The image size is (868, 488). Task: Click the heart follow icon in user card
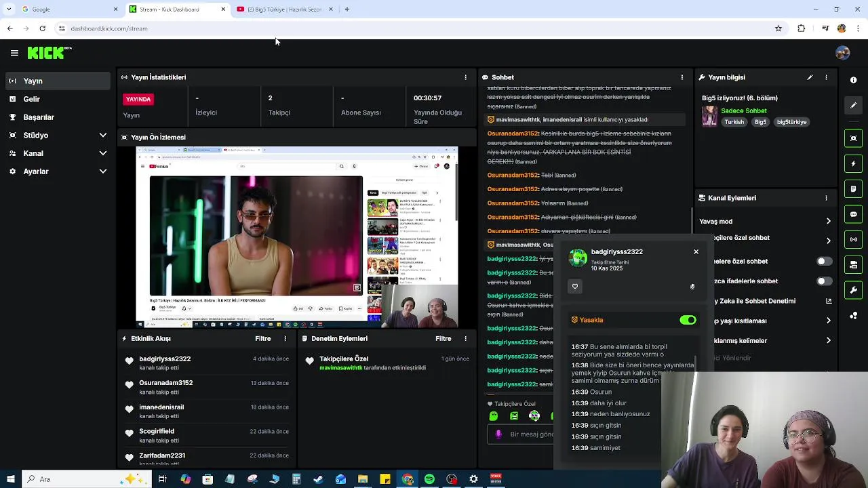[x=575, y=286]
